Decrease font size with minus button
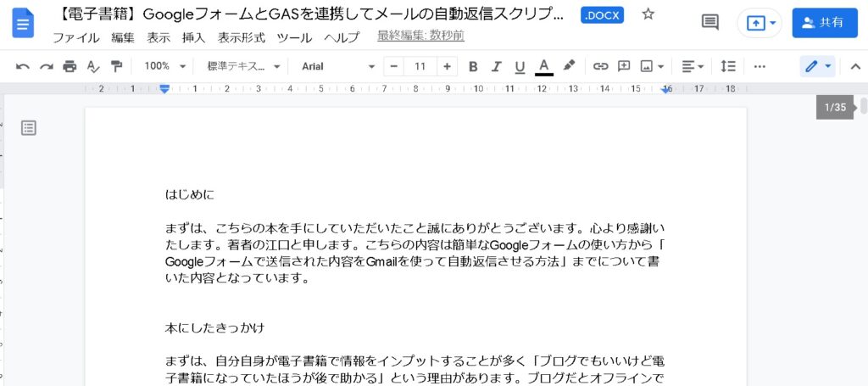The image size is (868, 386). coord(393,66)
